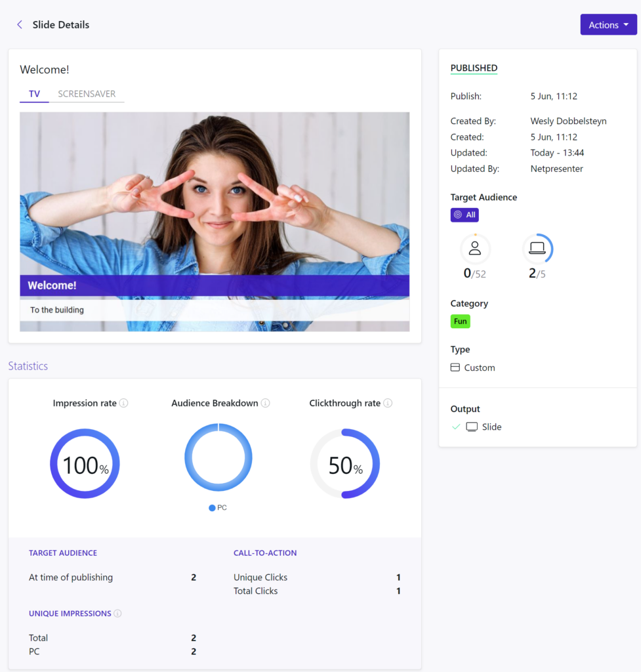
Task: Click the All target audience badge
Action: pos(465,215)
